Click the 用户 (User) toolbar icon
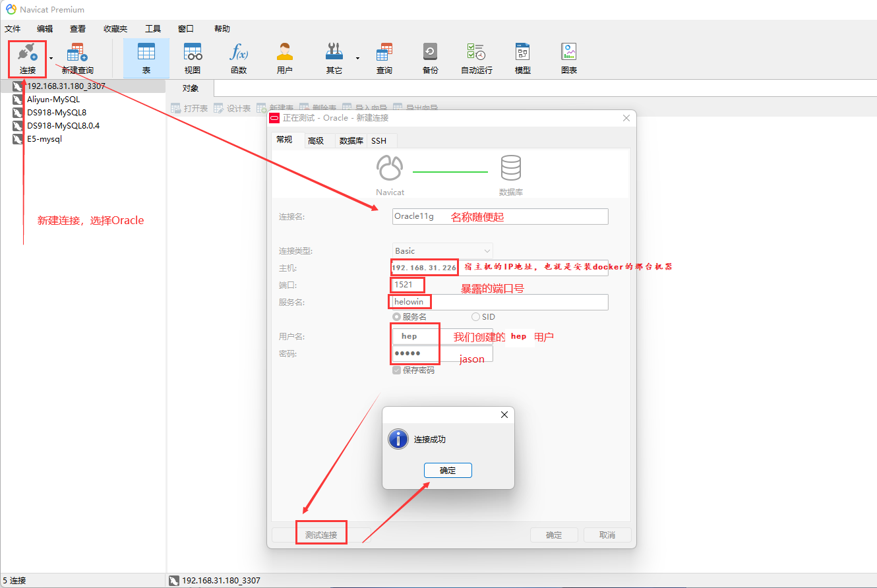 click(284, 58)
